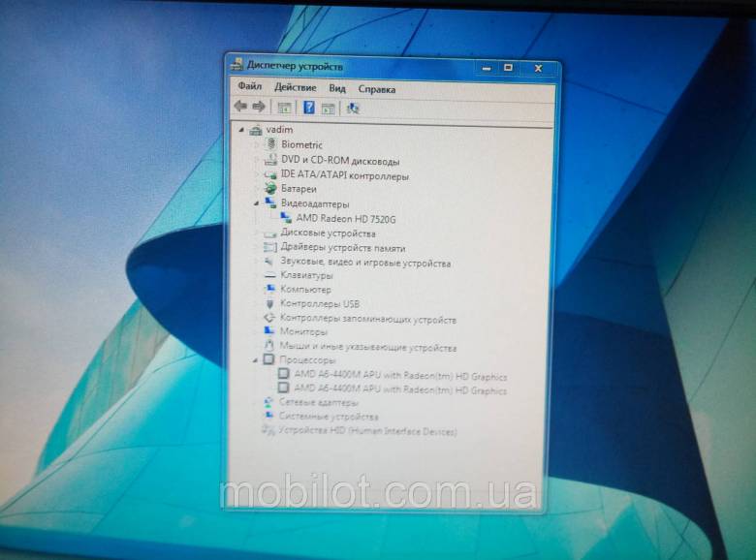Minimize the Диспетчер устройств window
Screen dimensions: 756x560
tap(487, 68)
